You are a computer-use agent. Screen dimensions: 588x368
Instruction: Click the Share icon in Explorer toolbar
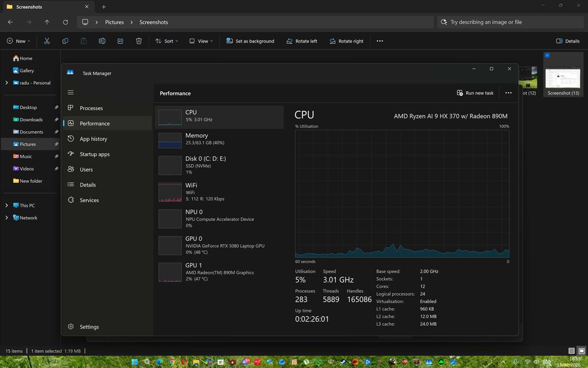tap(121, 41)
